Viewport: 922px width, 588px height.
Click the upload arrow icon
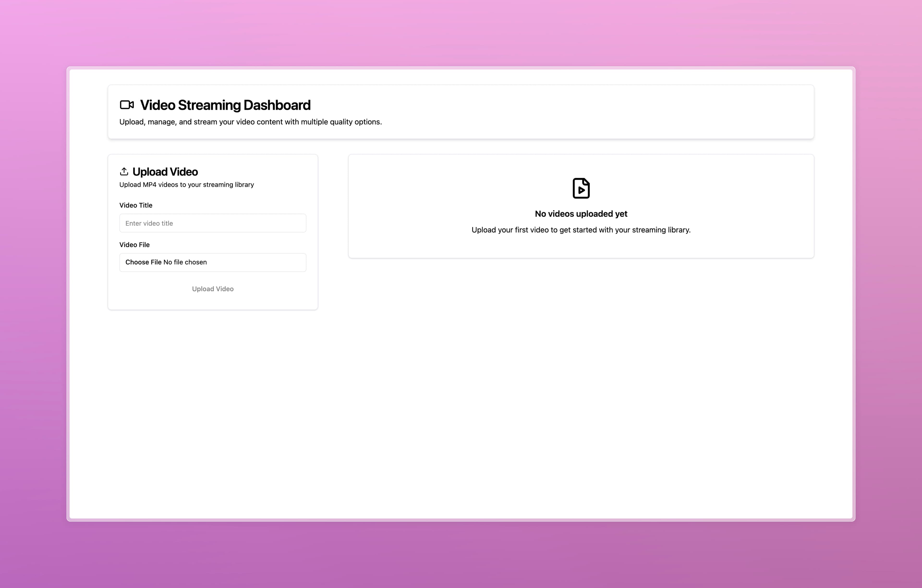tap(124, 171)
